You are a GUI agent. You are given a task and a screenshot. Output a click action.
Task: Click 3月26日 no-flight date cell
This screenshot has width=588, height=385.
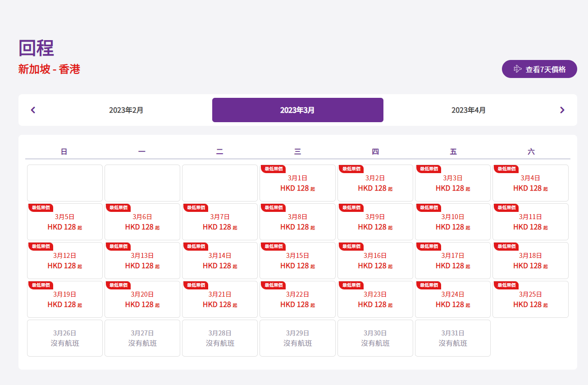point(65,338)
